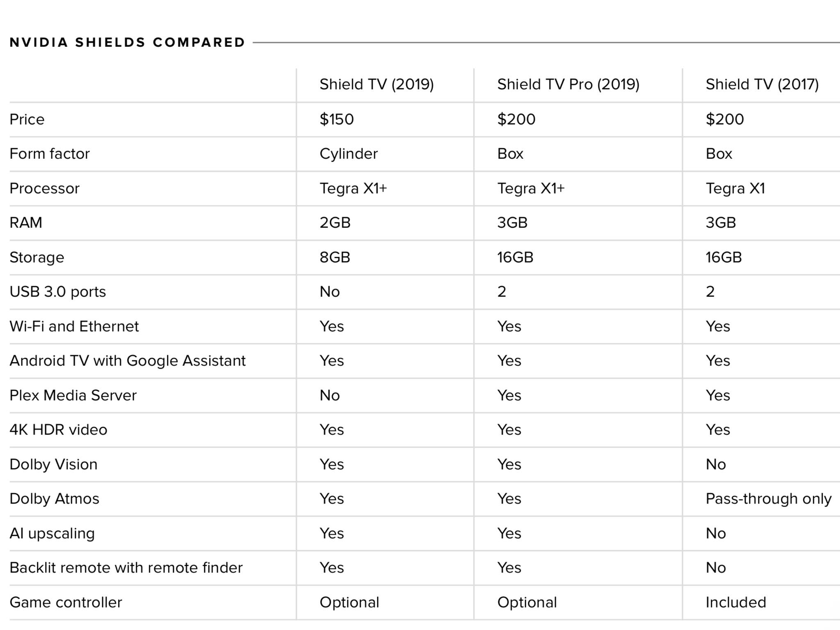Select the Wi-Fi and Ethernet row label
This screenshot has width=840, height=630.
(x=74, y=326)
